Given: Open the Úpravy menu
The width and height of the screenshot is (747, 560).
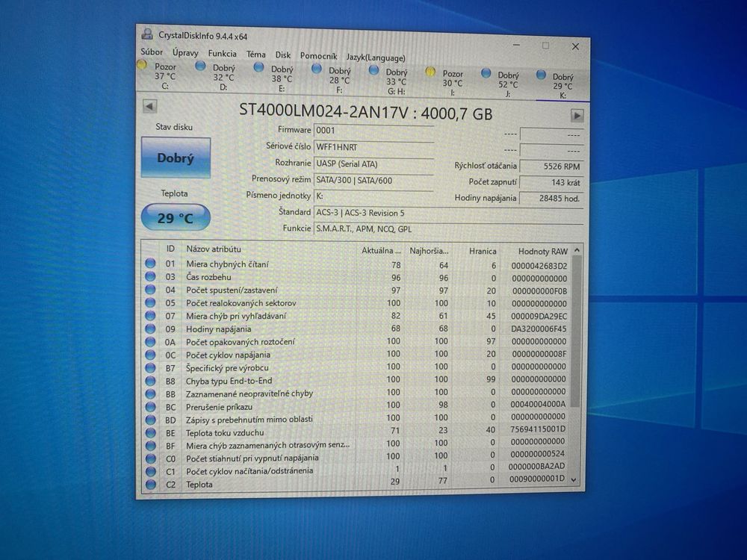Looking at the screenshot, I should (185, 52).
